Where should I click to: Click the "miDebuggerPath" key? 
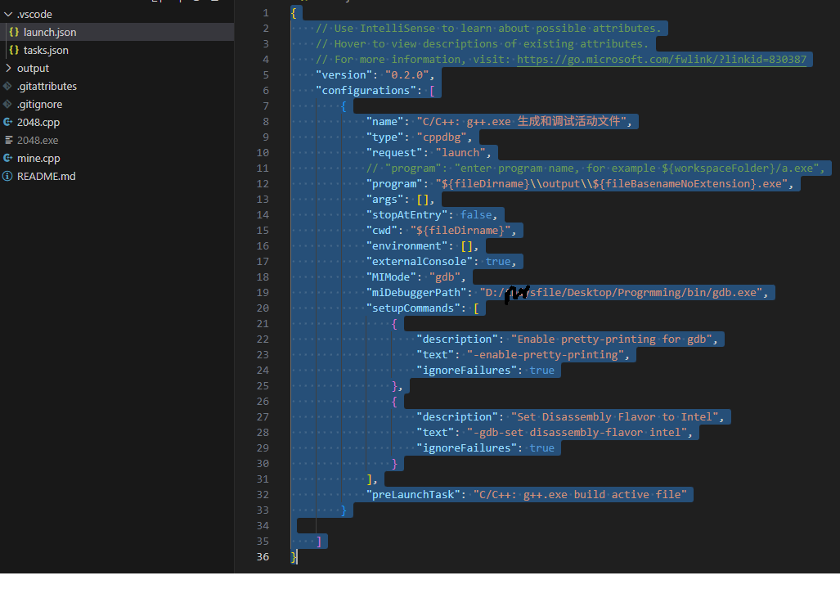click(x=416, y=293)
